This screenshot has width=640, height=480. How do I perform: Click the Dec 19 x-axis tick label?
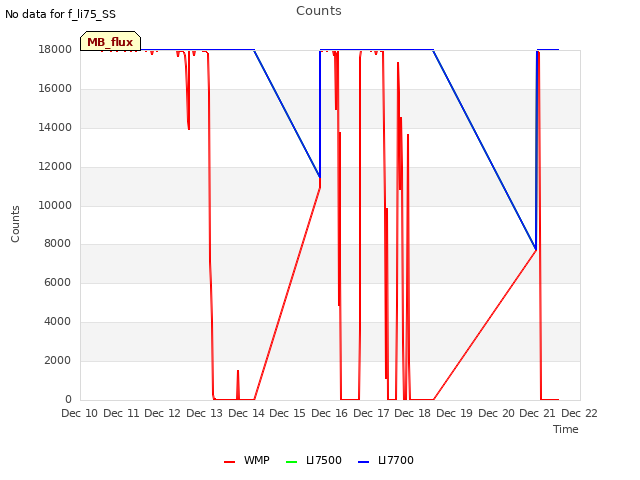454,413
